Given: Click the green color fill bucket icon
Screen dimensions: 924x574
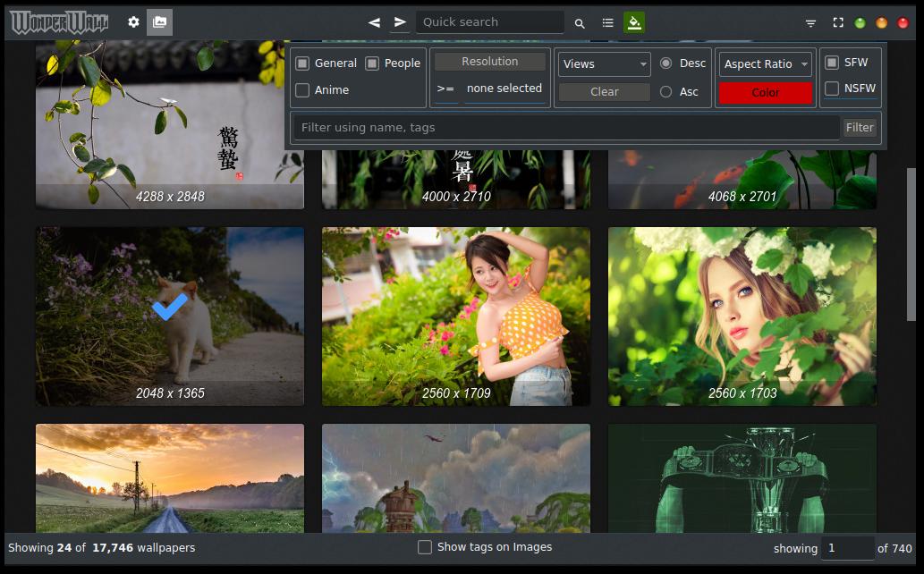Looking at the screenshot, I should click(x=634, y=23).
